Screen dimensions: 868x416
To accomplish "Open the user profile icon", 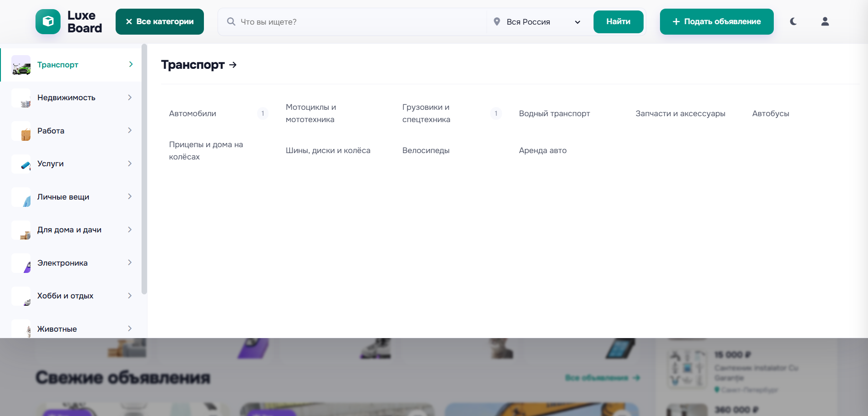I will tap(825, 21).
